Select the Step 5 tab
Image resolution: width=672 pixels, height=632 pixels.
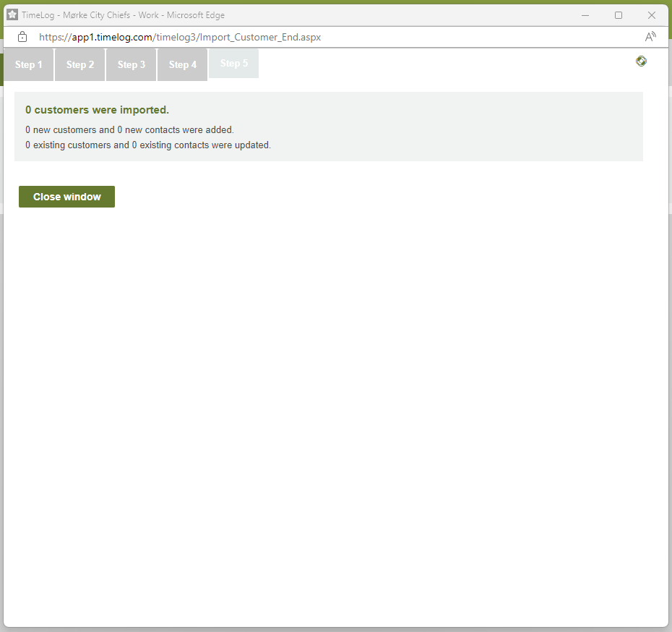pos(233,64)
